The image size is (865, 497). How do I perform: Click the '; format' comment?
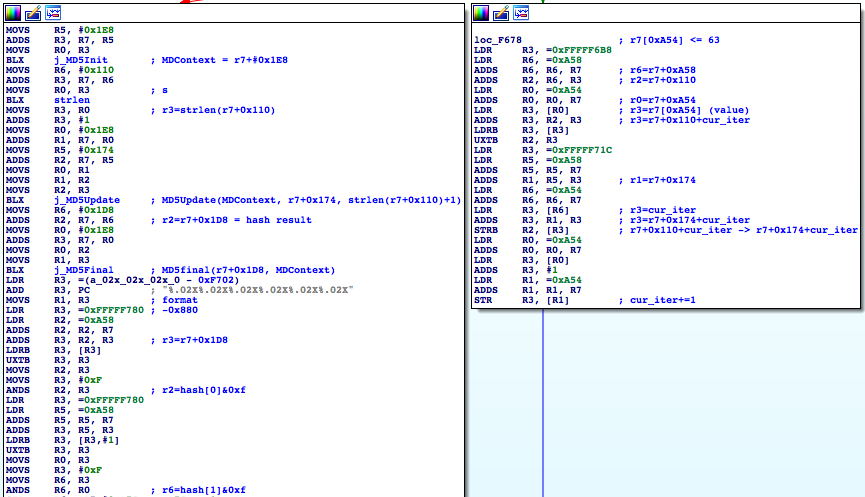click(x=174, y=300)
